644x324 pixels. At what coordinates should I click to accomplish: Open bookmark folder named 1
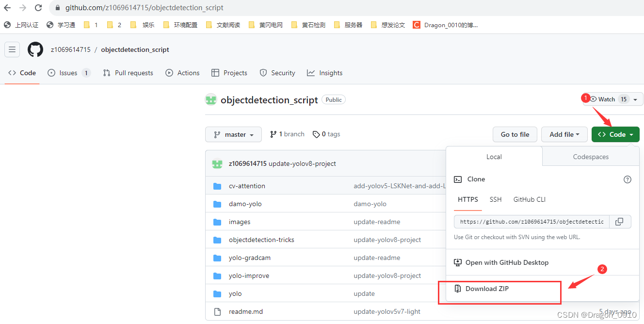click(91, 25)
